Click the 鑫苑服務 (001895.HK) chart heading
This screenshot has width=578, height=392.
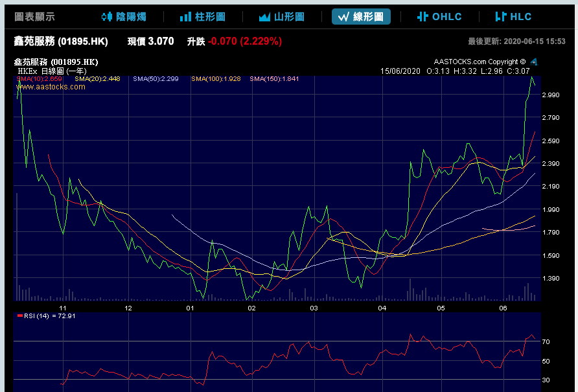pyautogui.click(x=56, y=62)
